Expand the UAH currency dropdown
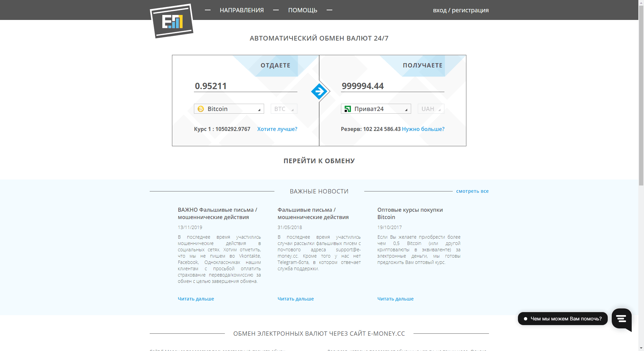 coord(431,109)
